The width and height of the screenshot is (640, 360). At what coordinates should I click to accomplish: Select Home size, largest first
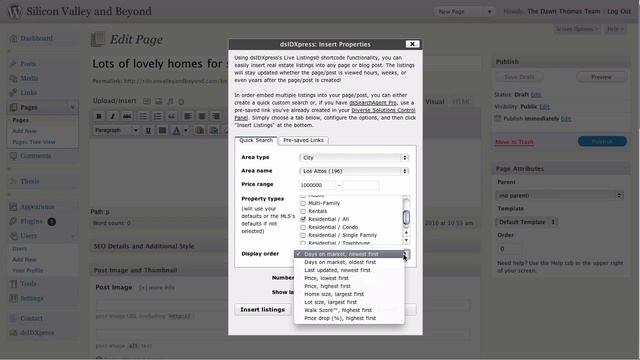349,294
